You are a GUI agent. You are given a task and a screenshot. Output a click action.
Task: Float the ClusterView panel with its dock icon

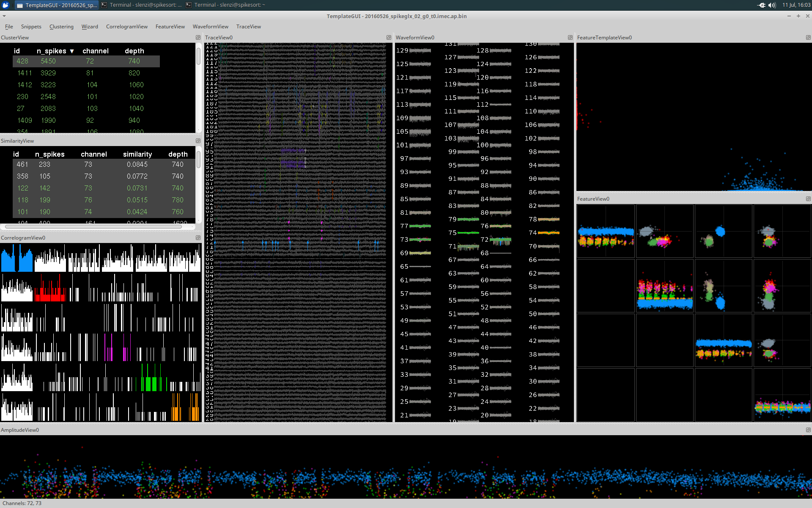pos(198,38)
